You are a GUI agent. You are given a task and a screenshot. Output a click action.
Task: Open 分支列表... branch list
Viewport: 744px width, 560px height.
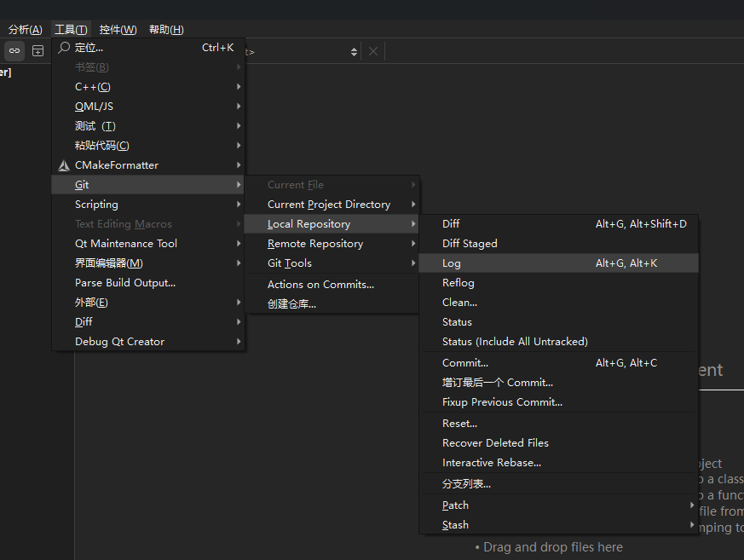pos(466,484)
